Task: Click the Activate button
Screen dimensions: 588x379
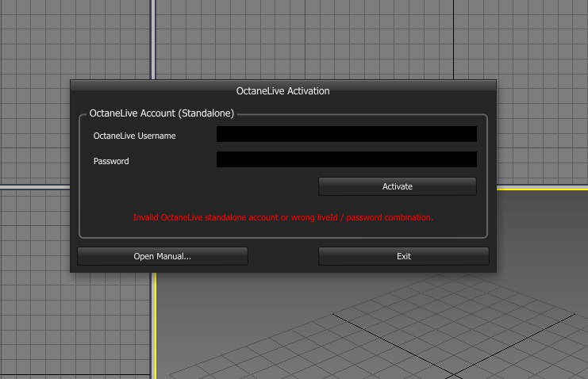Action: [x=398, y=186]
